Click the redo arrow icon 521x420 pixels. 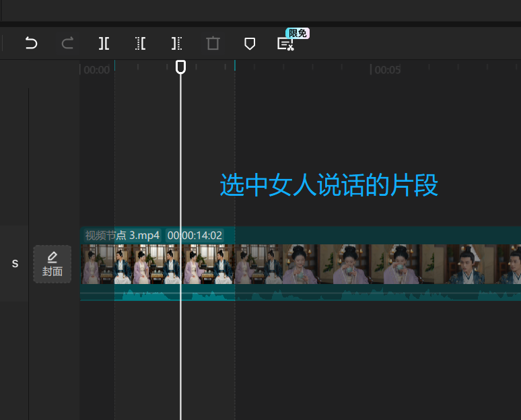click(67, 43)
